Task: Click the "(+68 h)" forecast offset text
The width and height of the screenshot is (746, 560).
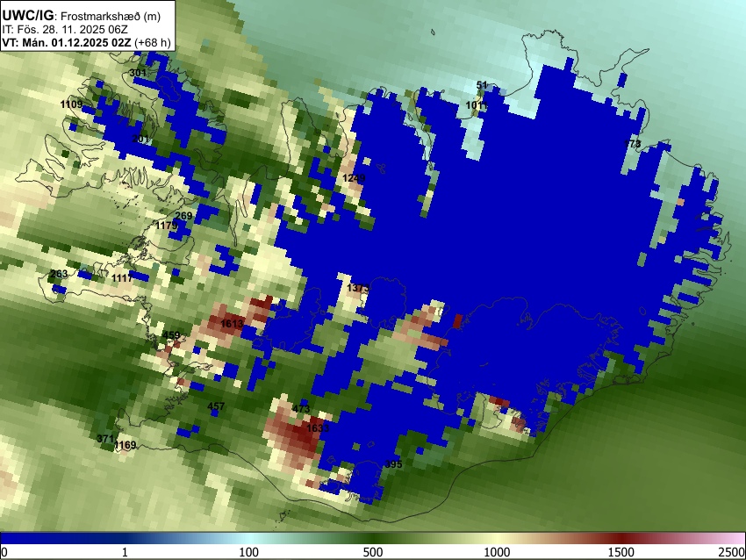Action: click(x=152, y=42)
